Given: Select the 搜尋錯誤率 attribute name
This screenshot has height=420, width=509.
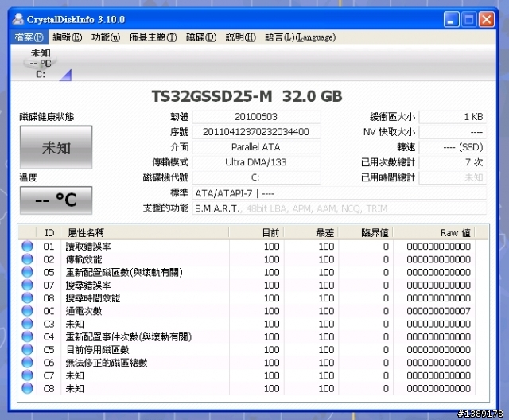Looking at the screenshot, I should [88, 286].
